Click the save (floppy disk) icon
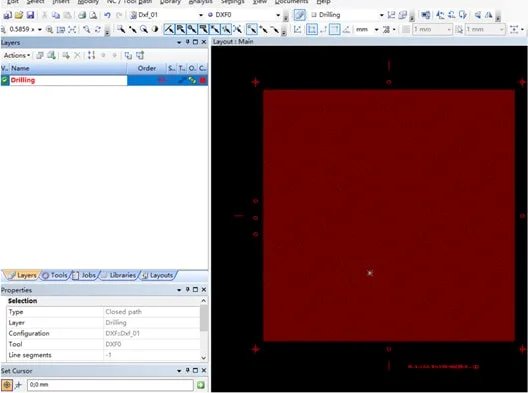528x393 pixels. [x=30, y=15]
